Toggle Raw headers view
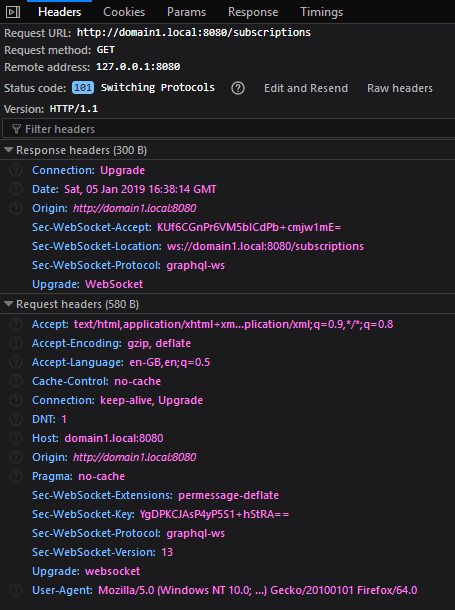The width and height of the screenshot is (455, 610). click(x=400, y=88)
